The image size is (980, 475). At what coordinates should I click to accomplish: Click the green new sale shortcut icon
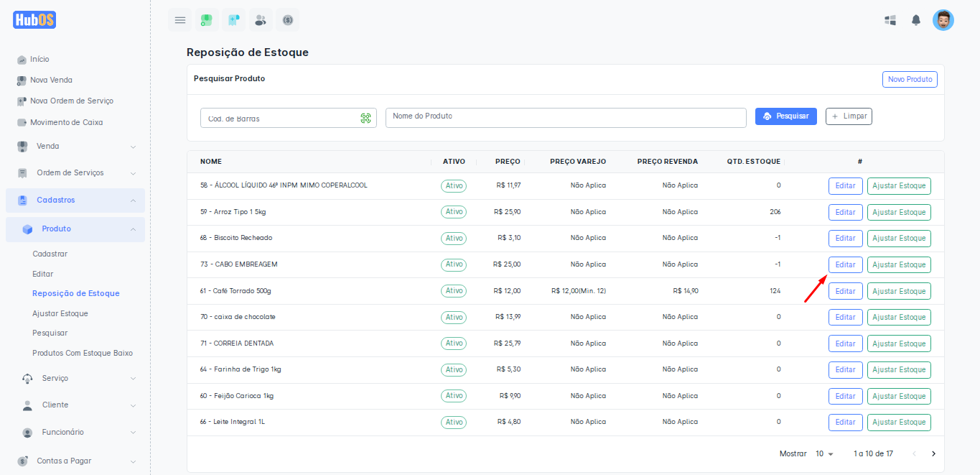click(x=207, y=20)
